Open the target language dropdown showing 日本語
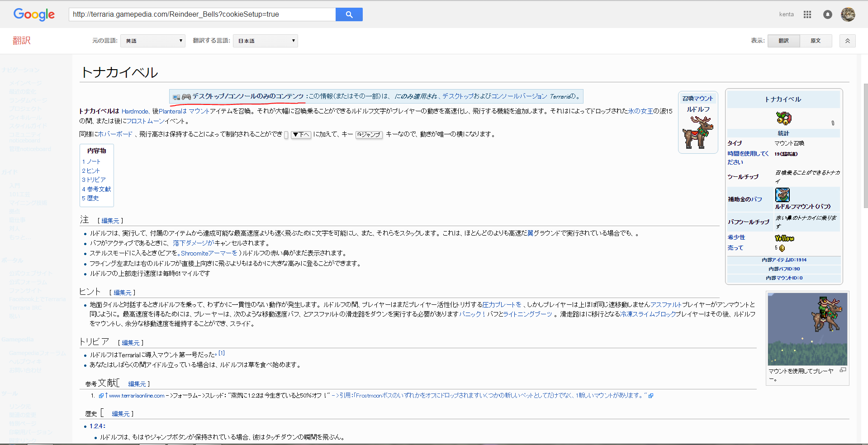868x445 pixels. pos(265,41)
